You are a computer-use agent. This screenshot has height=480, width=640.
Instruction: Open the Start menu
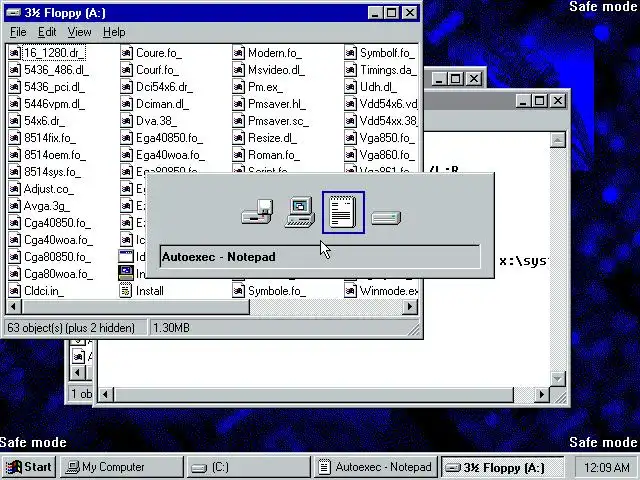(28, 467)
